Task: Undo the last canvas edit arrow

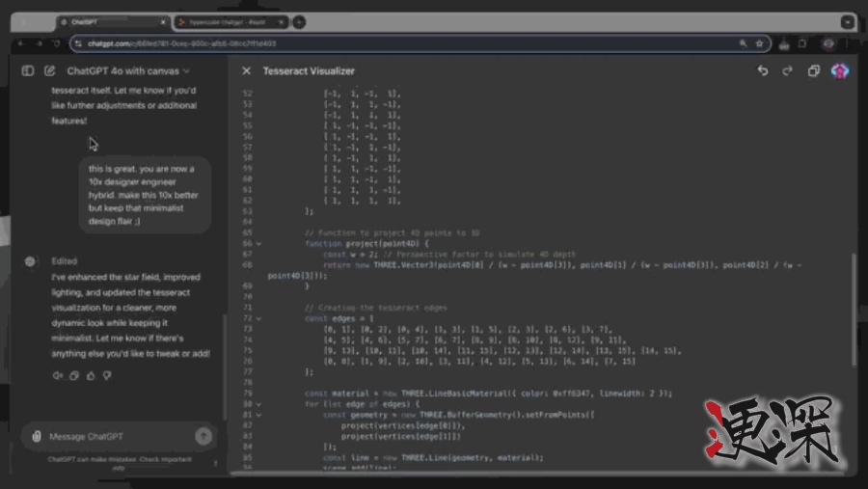Action: [763, 70]
